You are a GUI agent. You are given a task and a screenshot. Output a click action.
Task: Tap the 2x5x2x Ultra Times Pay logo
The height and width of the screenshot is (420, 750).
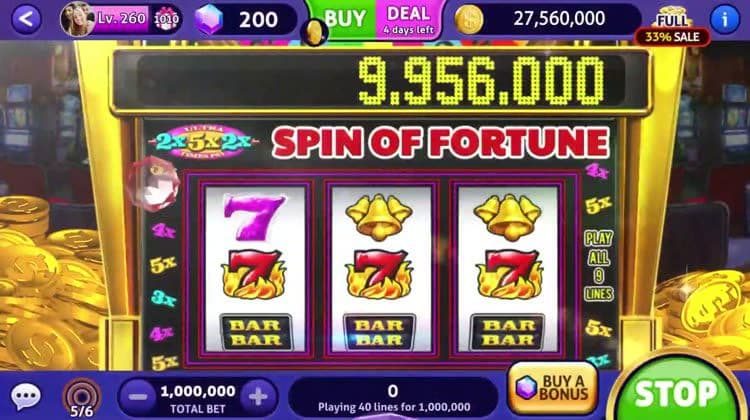[x=205, y=142]
